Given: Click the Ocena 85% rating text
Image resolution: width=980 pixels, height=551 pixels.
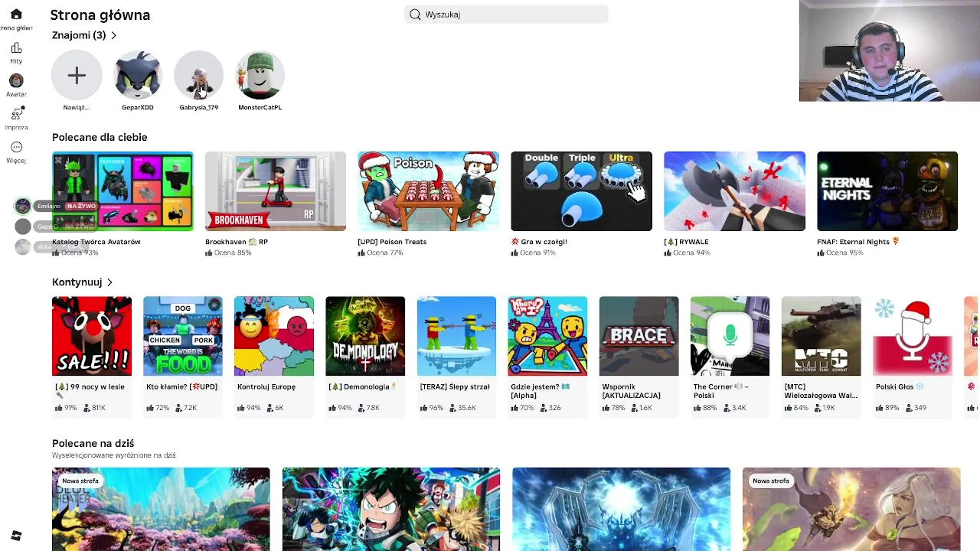Looking at the screenshot, I should point(233,253).
